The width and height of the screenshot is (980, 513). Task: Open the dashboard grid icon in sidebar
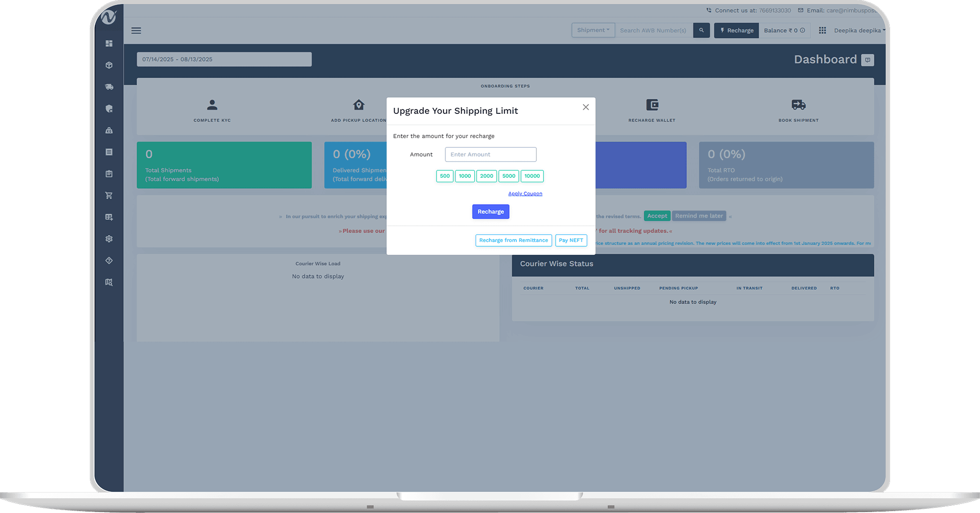(109, 44)
